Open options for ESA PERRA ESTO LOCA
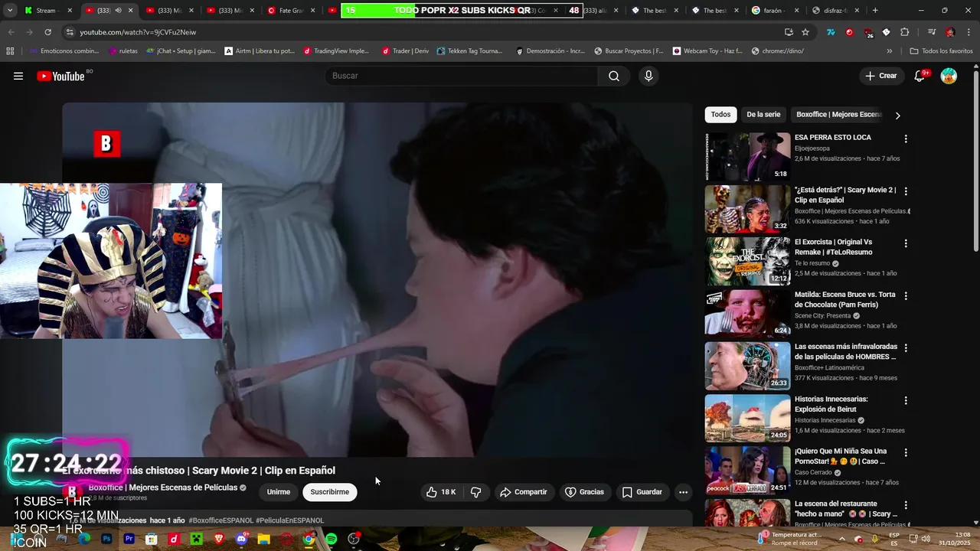 (x=906, y=139)
